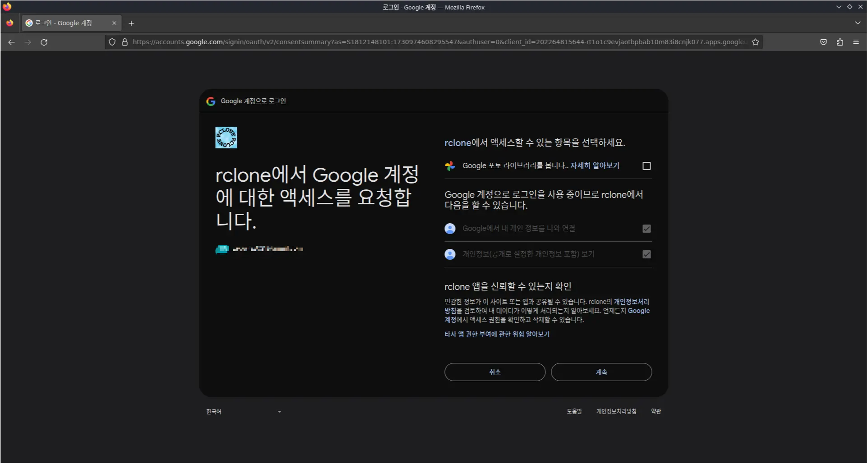Image resolution: width=868 pixels, height=464 pixels.
Task: Open the extensions puzzle icon
Action: [x=840, y=42]
